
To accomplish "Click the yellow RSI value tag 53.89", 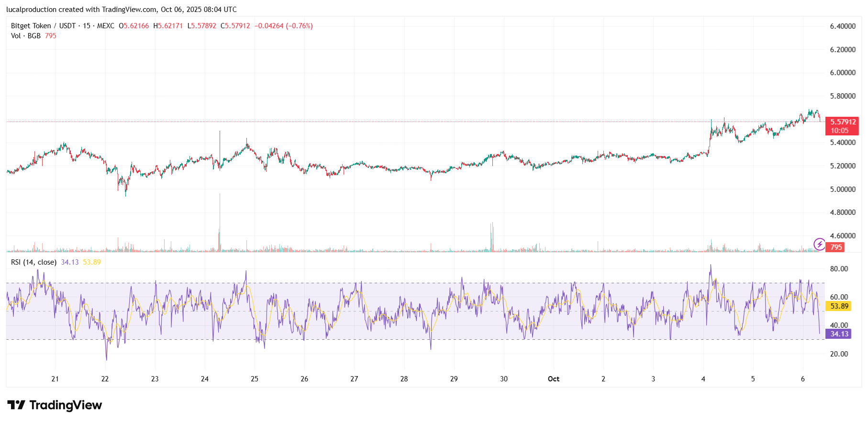I will point(839,306).
